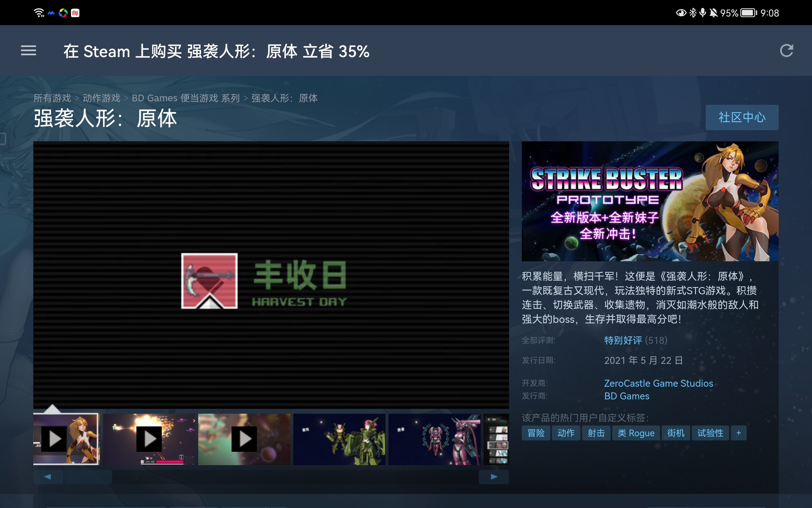Click the left arrow of thumbnail strip
This screenshot has width=812, height=508.
pos(48,477)
